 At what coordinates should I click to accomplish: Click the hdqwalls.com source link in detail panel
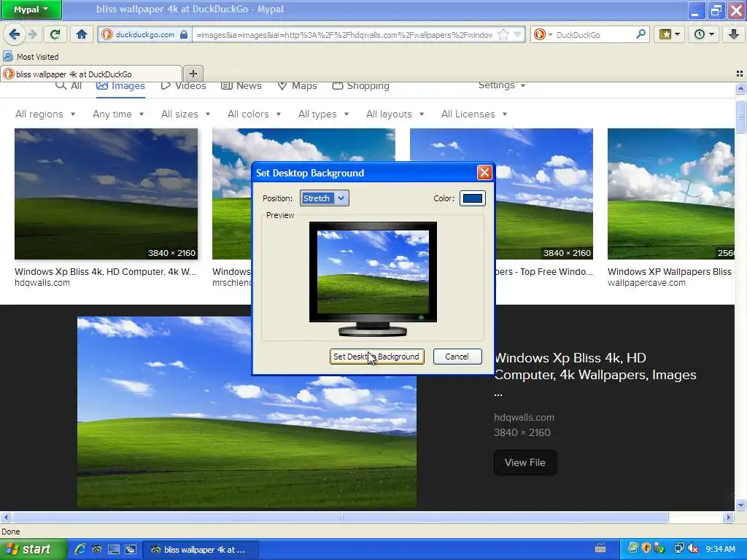[524, 418]
